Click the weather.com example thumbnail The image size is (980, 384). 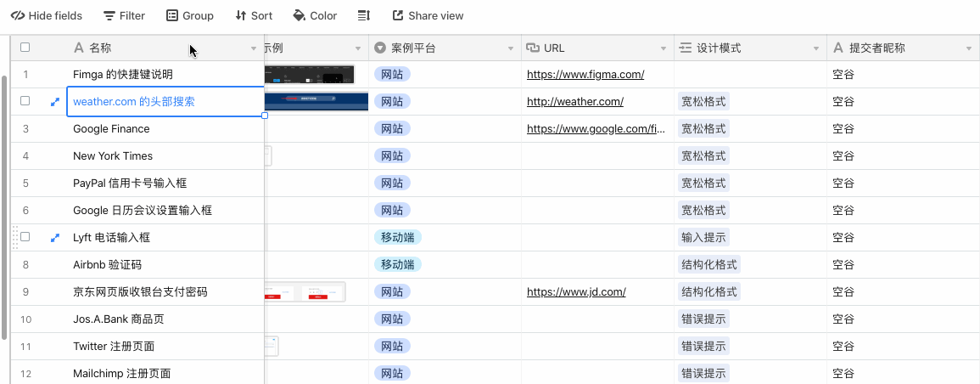tap(316, 101)
